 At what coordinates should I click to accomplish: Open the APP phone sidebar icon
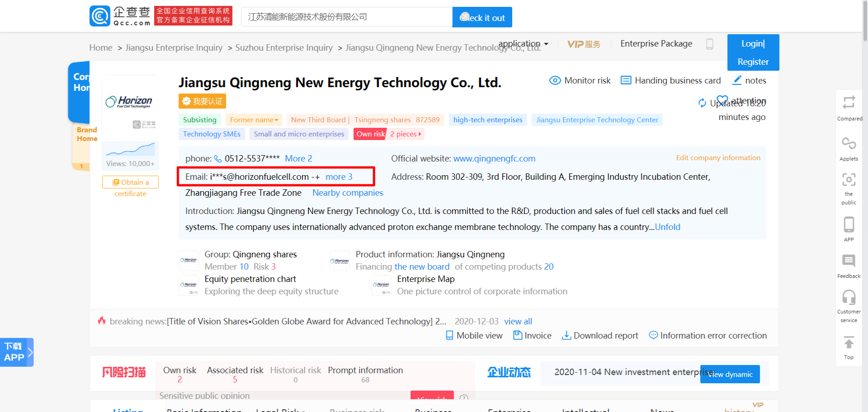coord(849,224)
